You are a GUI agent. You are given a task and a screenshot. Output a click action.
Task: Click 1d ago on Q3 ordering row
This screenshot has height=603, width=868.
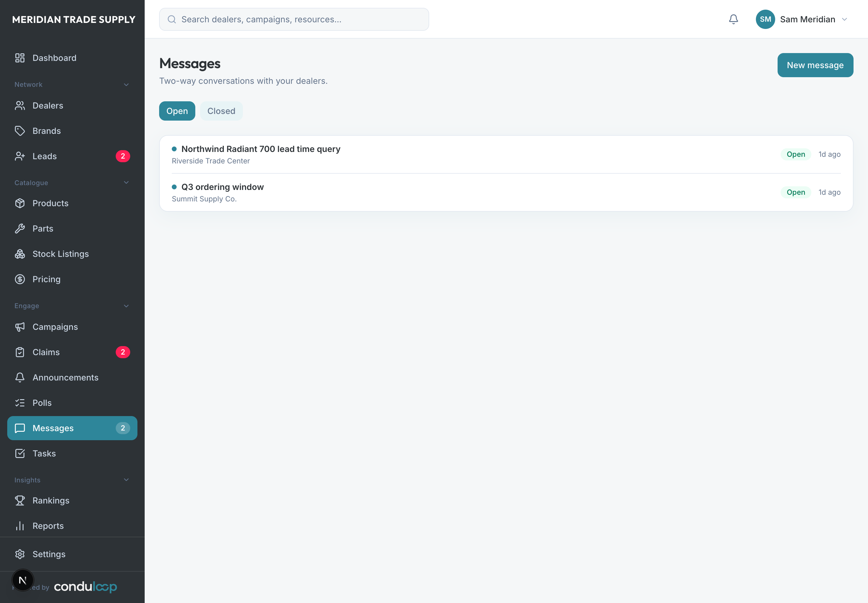(829, 192)
